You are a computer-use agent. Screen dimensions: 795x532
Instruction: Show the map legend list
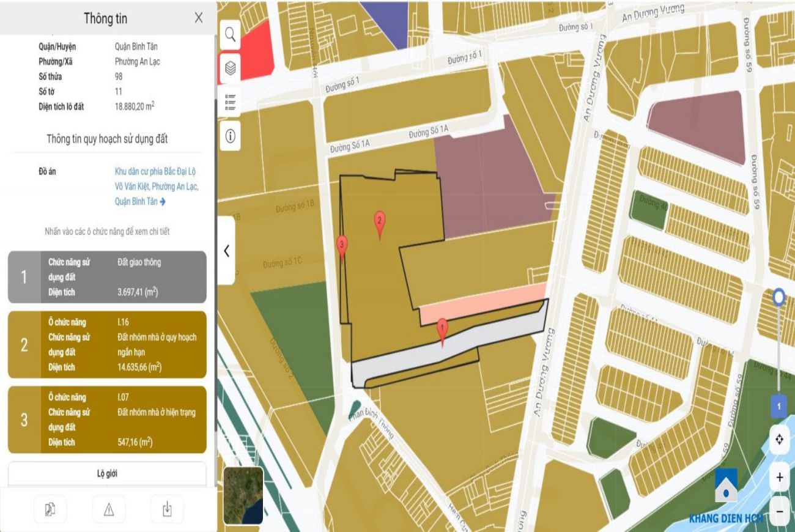click(231, 102)
